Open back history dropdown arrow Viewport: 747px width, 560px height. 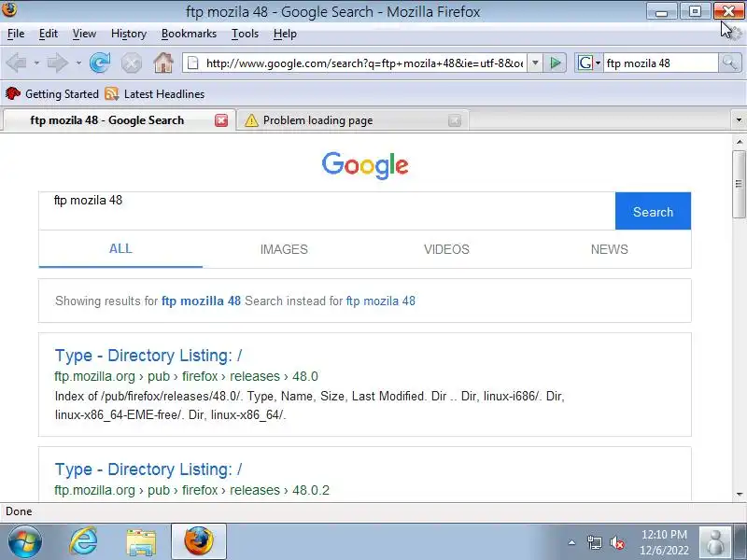(36, 63)
